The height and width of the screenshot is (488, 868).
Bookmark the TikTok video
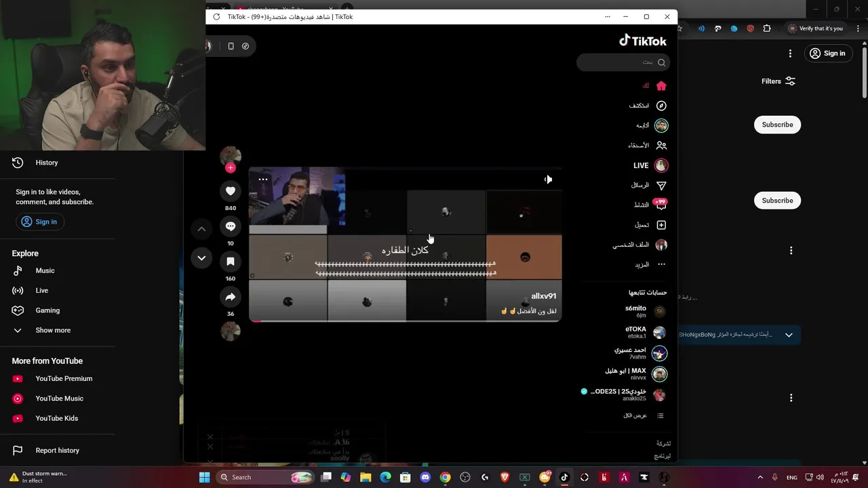click(x=231, y=262)
